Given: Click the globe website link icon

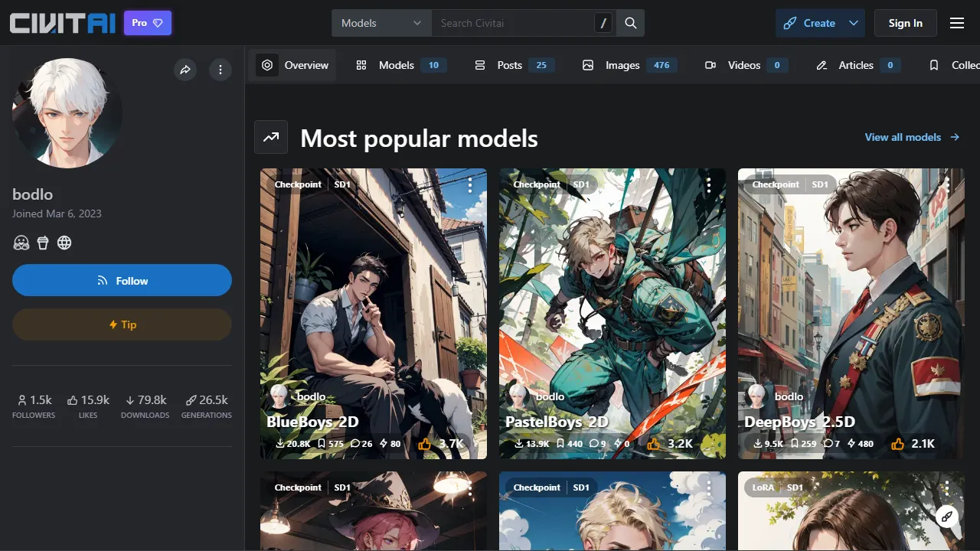Looking at the screenshot, I should (64, 243).
